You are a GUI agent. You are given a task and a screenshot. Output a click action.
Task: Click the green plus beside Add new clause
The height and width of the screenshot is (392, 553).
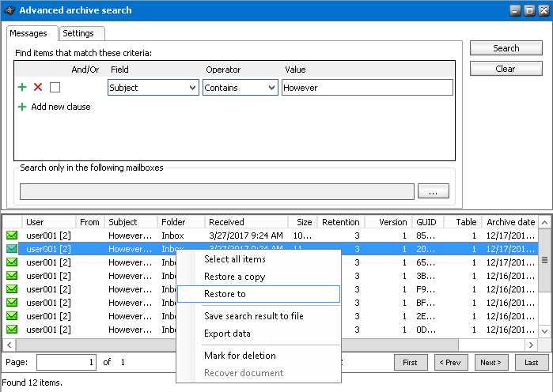point(22,107)
